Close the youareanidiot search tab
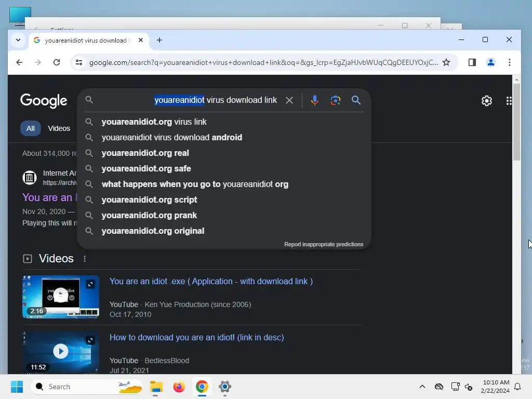This screenshot has height=399, width=532. coord(141,40)
